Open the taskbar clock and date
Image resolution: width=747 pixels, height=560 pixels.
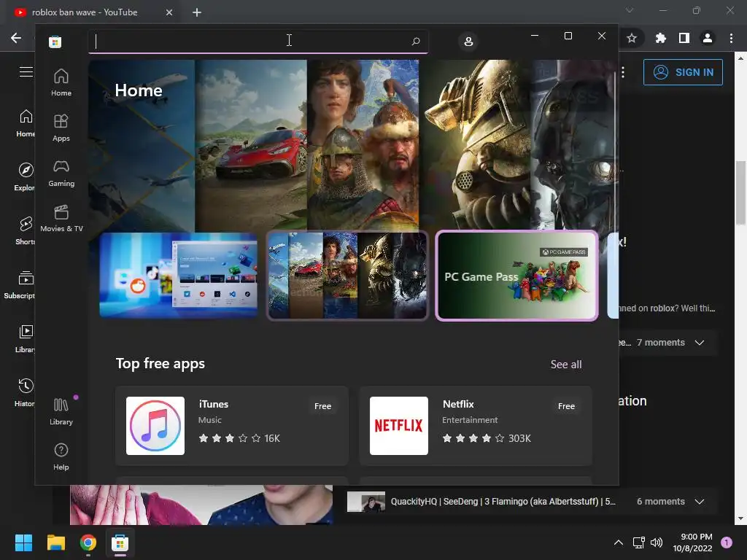point(692,542)
